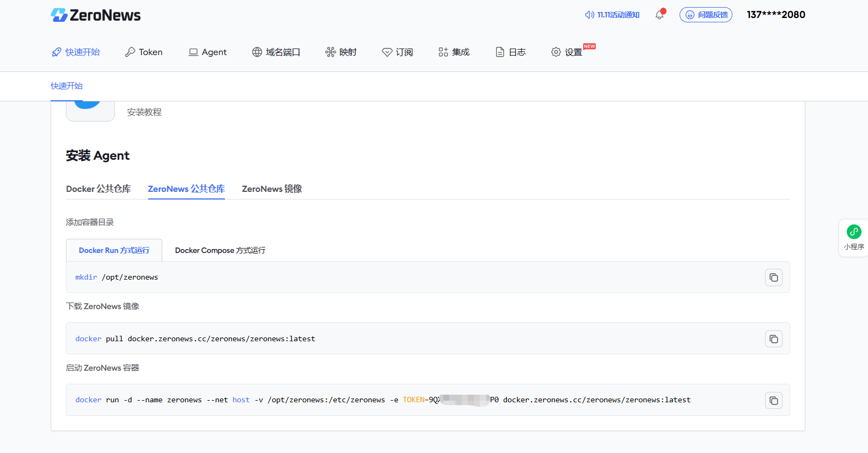This screenshot has width=868, height=453.
Task: Click the document icon beside 日志
Action: pyautogui.click(x=500, y=52)
